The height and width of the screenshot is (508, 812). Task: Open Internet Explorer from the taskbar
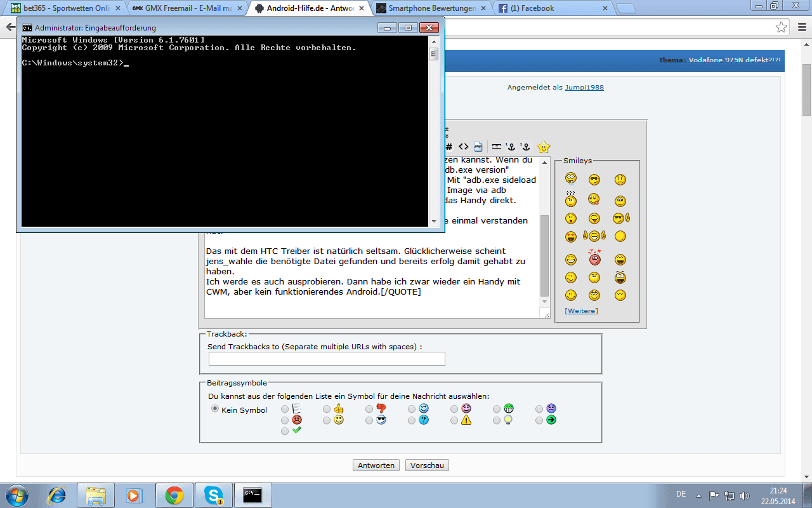coord(56,495)
